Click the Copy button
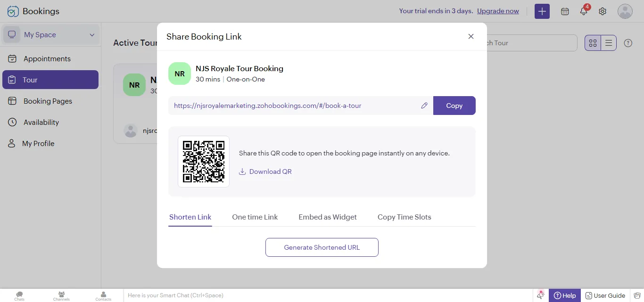 tap(454, 106)
